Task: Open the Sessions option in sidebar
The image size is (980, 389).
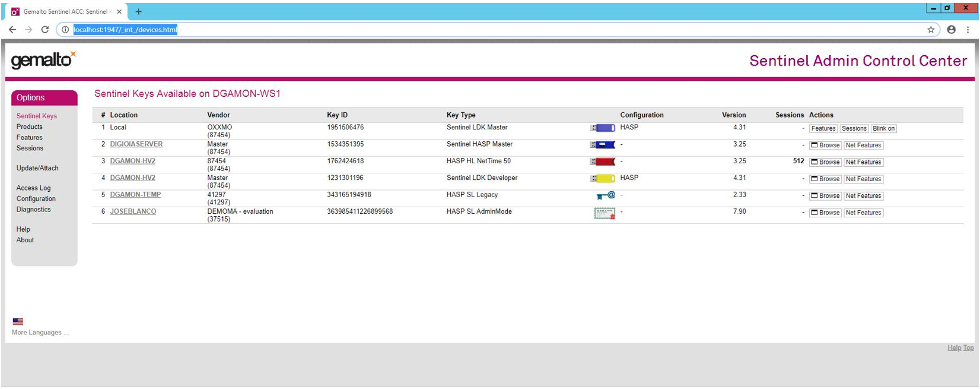Action: click(x=30, y=148)
